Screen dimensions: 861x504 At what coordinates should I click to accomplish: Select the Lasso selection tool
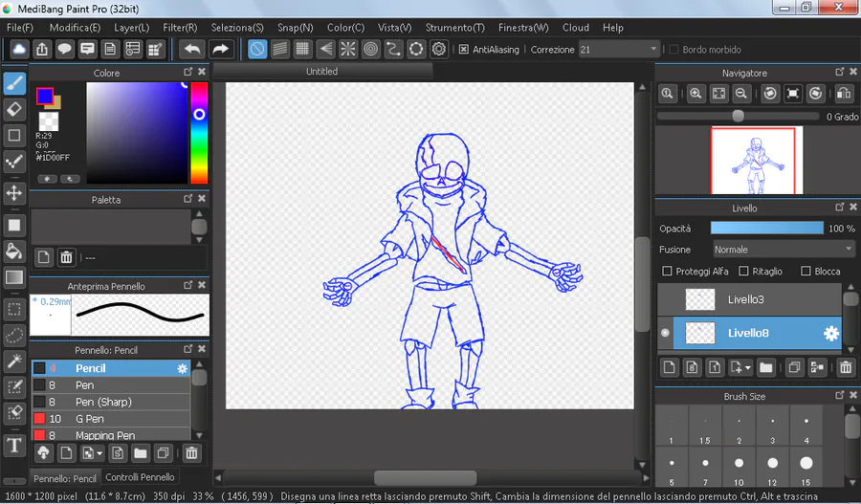[x=14, y=336]
